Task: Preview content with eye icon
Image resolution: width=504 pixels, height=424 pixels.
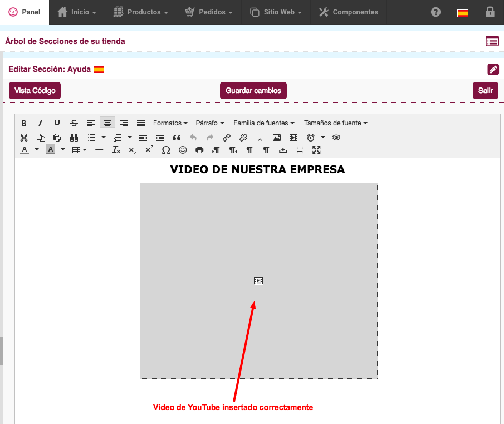Action: pyautogui.click(x=336, y=138)
